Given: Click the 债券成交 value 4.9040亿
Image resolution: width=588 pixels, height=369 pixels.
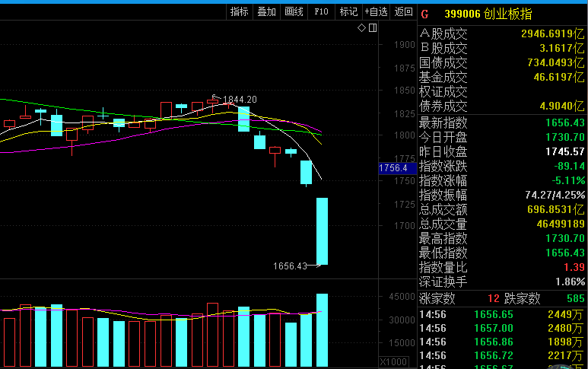Looking at the screenshot, I should (561, 106).
